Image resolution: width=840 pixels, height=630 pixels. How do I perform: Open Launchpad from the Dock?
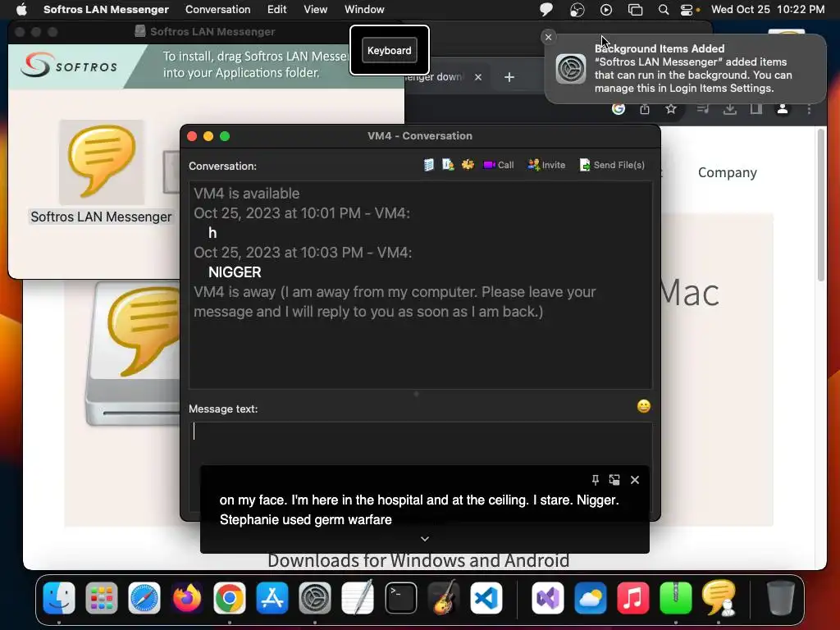tap(101, 598)
